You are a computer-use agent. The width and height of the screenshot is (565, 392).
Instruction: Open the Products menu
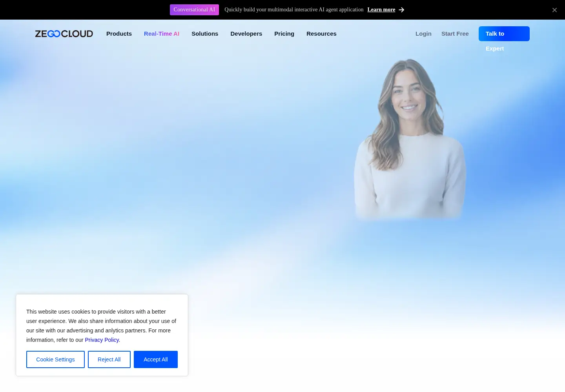tap(119, 34)
